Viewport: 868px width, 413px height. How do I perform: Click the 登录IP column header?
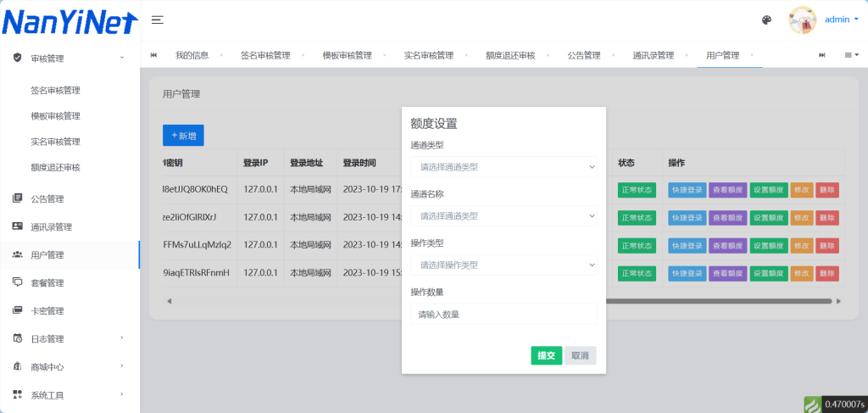pyautogui.click(x=256, y=164)
